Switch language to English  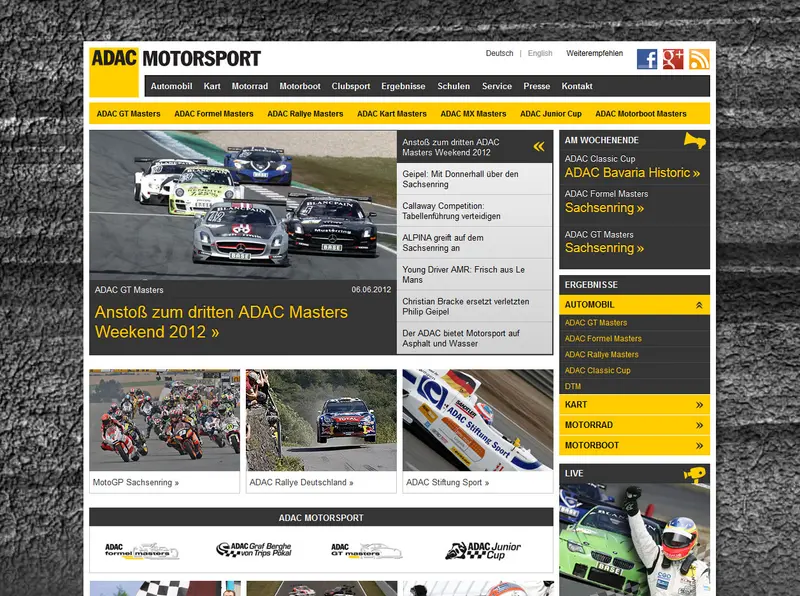pos(540,53)
